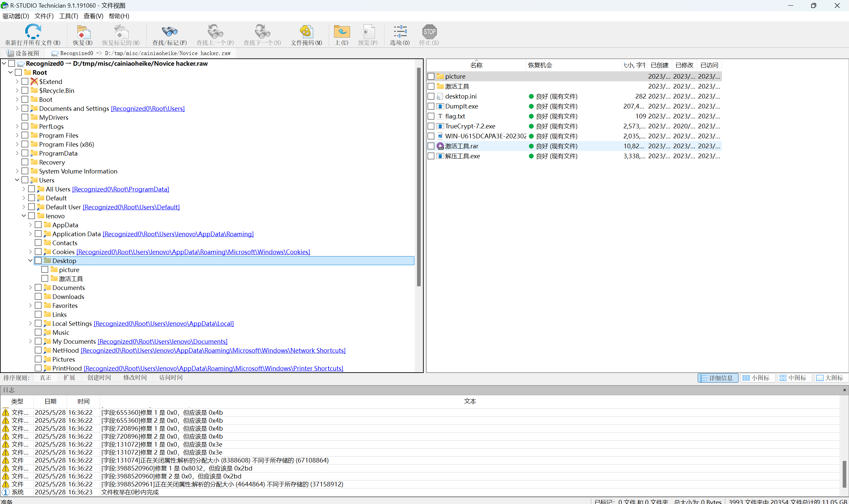
Task: Open the Options (选项) toolbar icon
Action: [400, 32]
